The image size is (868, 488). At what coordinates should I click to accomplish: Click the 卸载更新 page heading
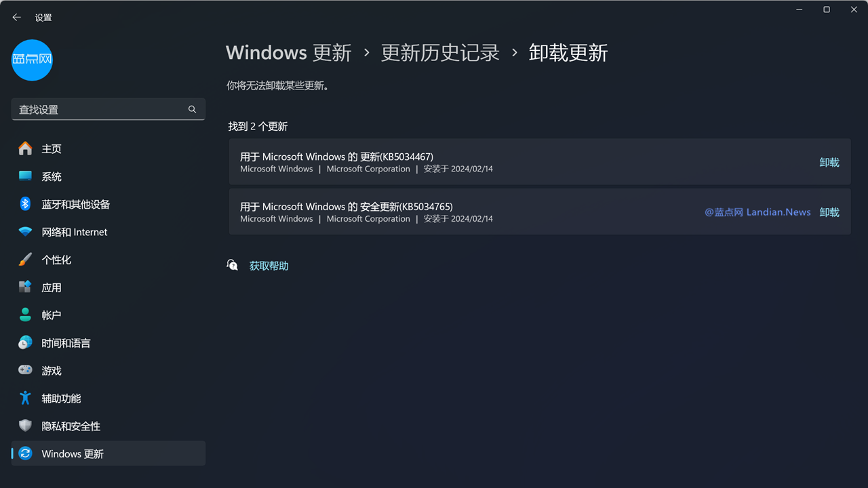[568, 53]
